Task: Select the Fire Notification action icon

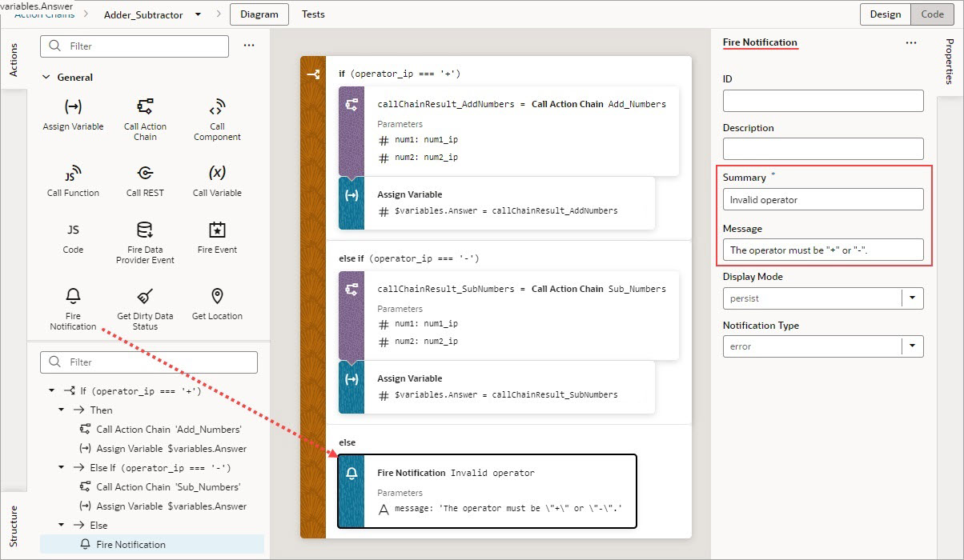Action: coord(72,294)
